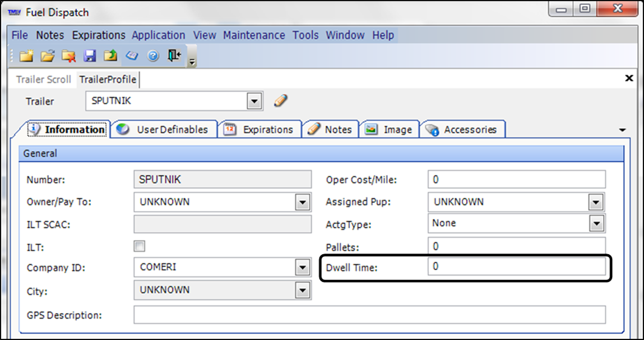This screenshot has width=644, height=340.
Task: Click the Open folder toolbar icon
Action: point(48,56)
